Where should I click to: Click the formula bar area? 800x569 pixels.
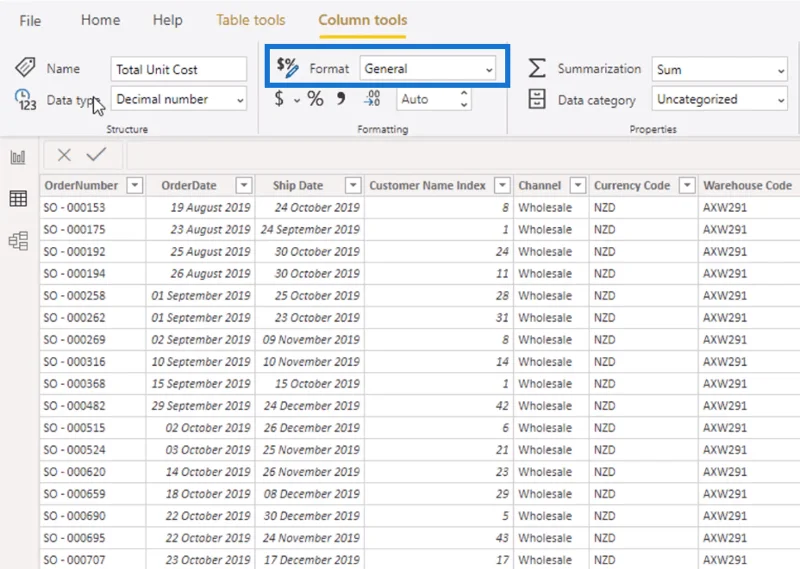462,155
